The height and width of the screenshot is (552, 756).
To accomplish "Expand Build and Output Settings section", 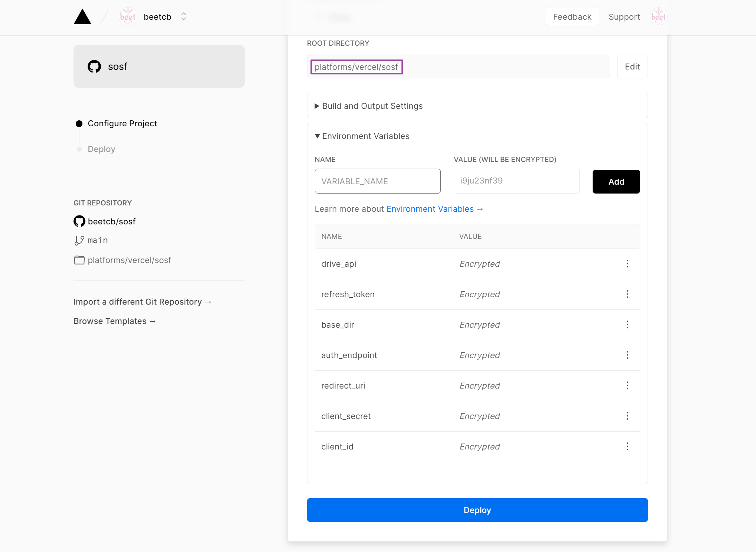I will 372,106.
